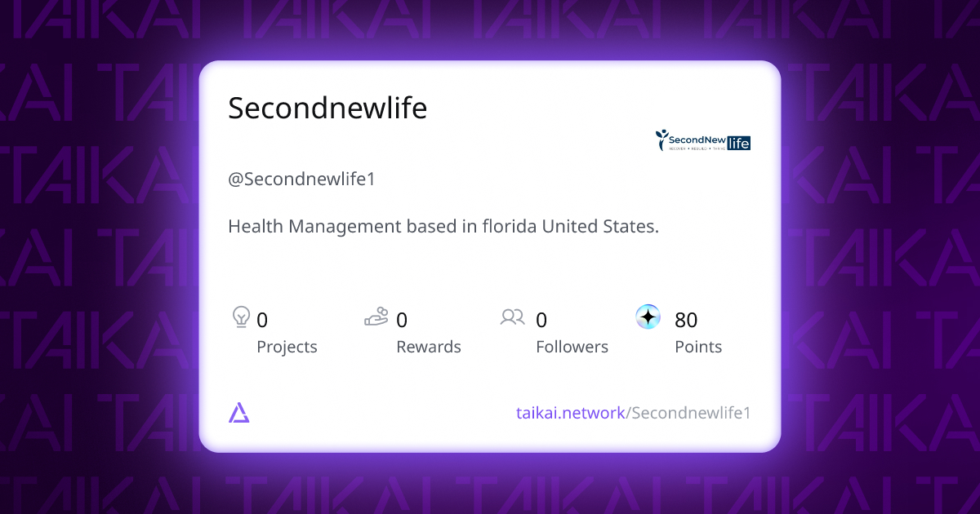980x514 pixels.
Task: Select the Secondnewlife profile title
Action: tap(327, 108)
